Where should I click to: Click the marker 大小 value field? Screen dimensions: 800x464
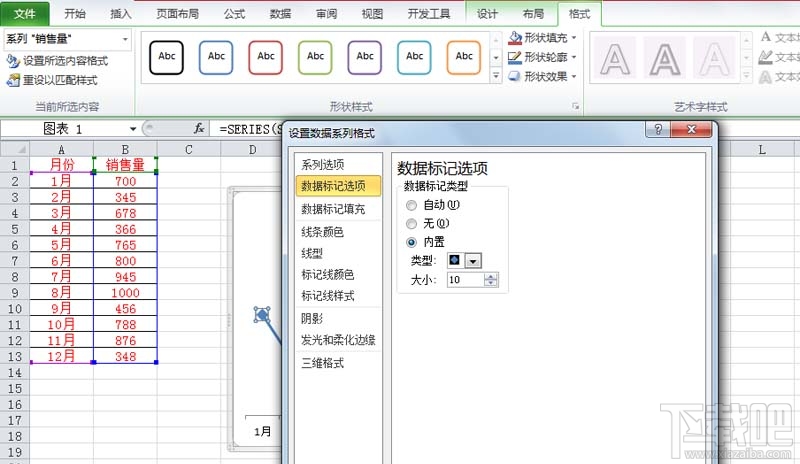coord(465,280)
